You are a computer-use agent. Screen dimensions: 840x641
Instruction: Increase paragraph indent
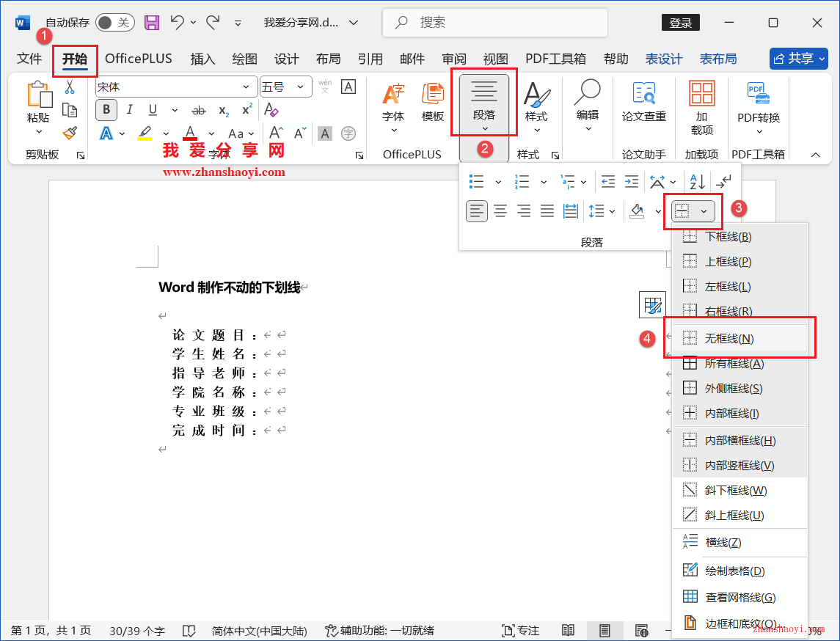(632, 182)
